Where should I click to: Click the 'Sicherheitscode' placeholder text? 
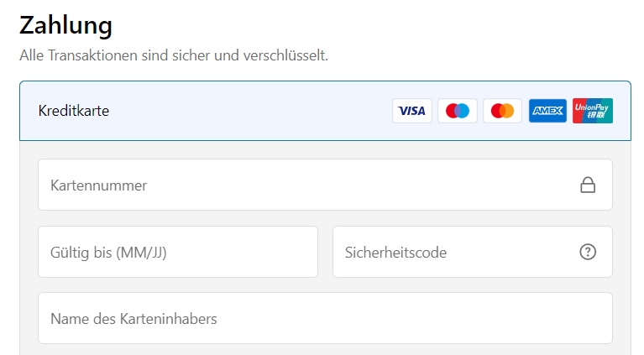click(395, 253)
